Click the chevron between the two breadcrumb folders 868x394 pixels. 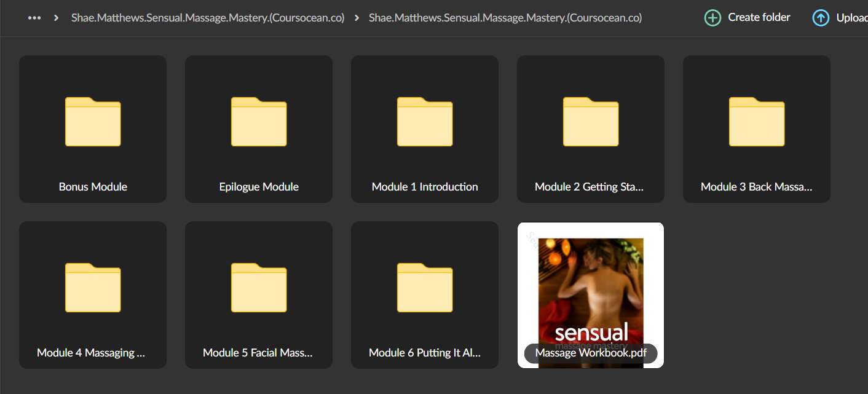[357, 18]
